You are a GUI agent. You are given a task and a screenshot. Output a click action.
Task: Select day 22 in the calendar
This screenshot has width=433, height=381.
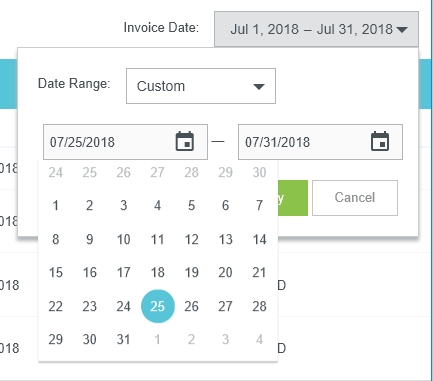[56, 306]
